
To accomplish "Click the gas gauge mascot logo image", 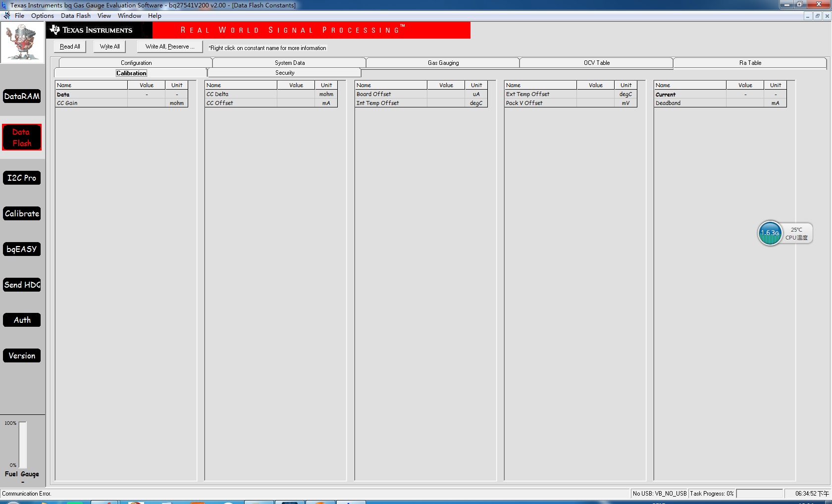I will point(22,43).
